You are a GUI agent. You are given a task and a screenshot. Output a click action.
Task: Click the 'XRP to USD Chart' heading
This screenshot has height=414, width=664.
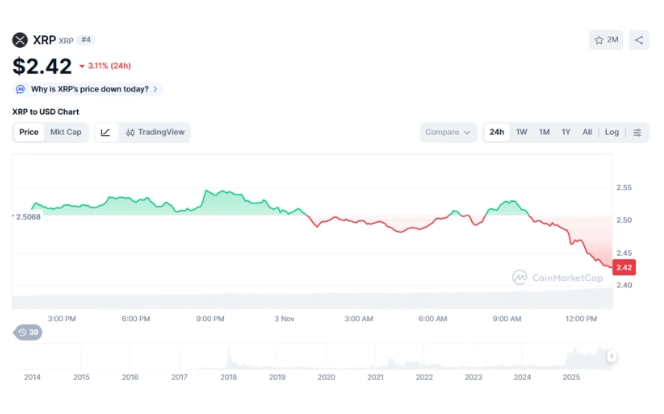(46, 112)
